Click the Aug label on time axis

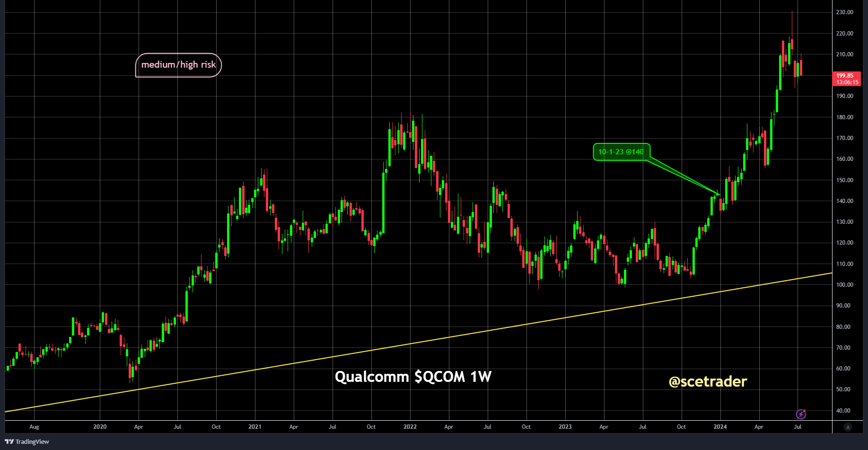34,427
